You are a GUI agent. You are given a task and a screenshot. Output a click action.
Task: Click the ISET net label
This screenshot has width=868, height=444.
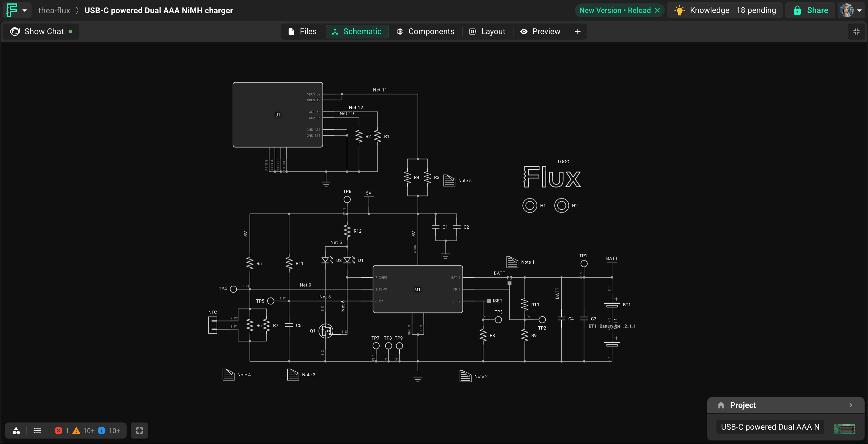(x=497, y=301)
